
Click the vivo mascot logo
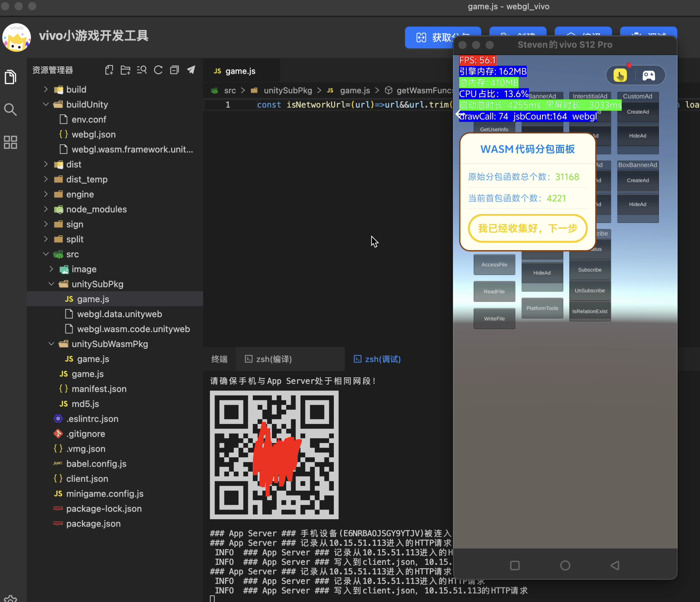click(x=16, y=37)
